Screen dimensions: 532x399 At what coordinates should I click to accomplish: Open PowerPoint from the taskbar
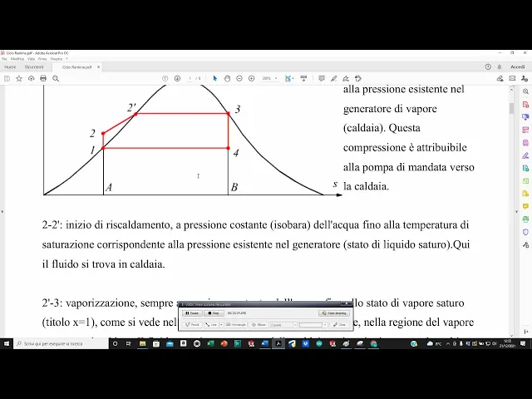click(x=224, y=343)
